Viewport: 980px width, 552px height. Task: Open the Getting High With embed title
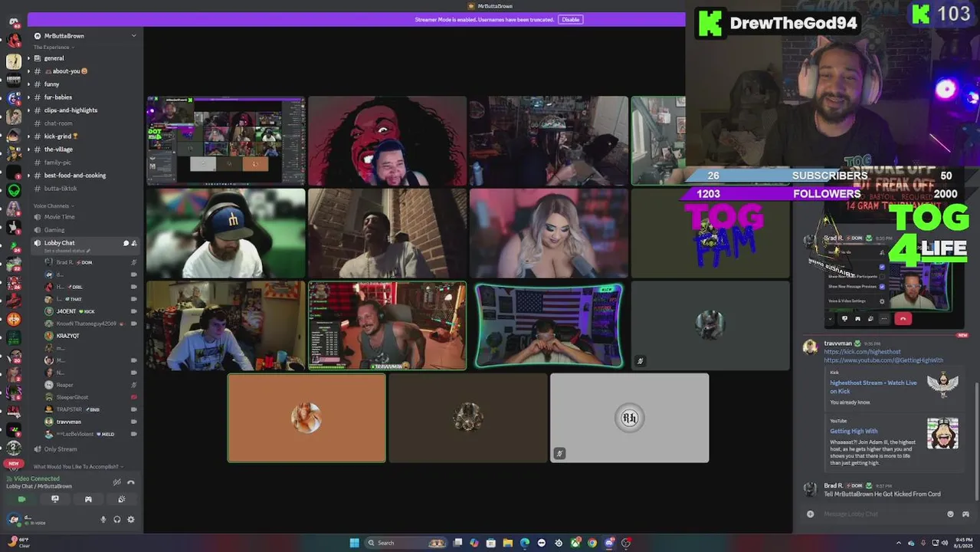pyautogui.click(x=854, y=432)
